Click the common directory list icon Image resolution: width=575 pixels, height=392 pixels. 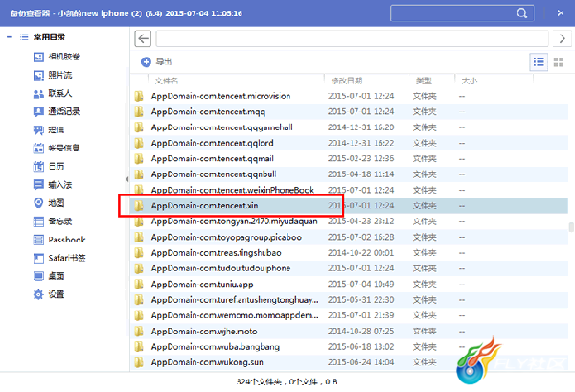tap(24, 37)
